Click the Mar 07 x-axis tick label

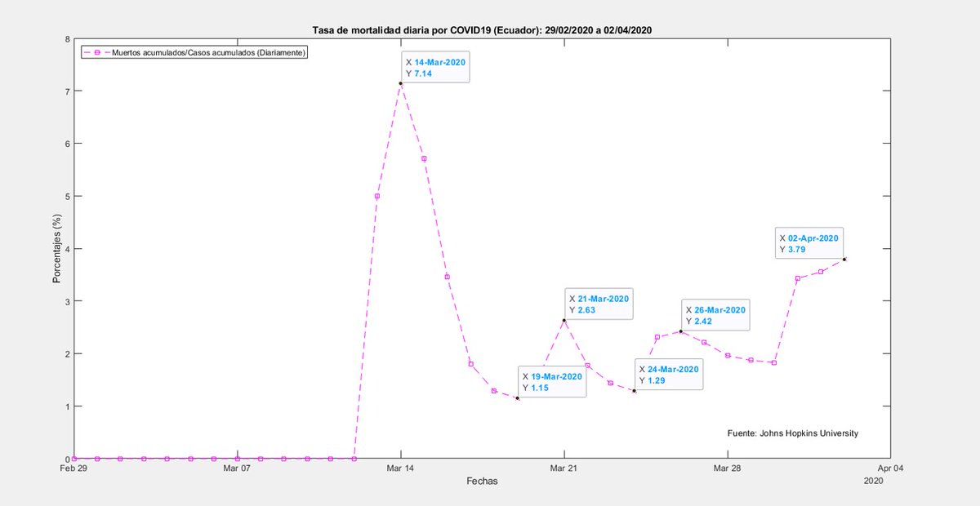click(x=237, y=468)
